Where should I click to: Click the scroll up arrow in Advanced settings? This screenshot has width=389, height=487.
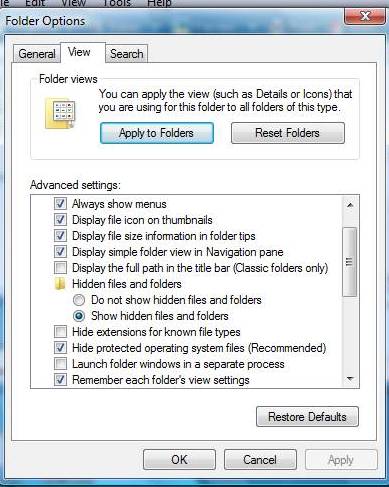coord(350,205)
